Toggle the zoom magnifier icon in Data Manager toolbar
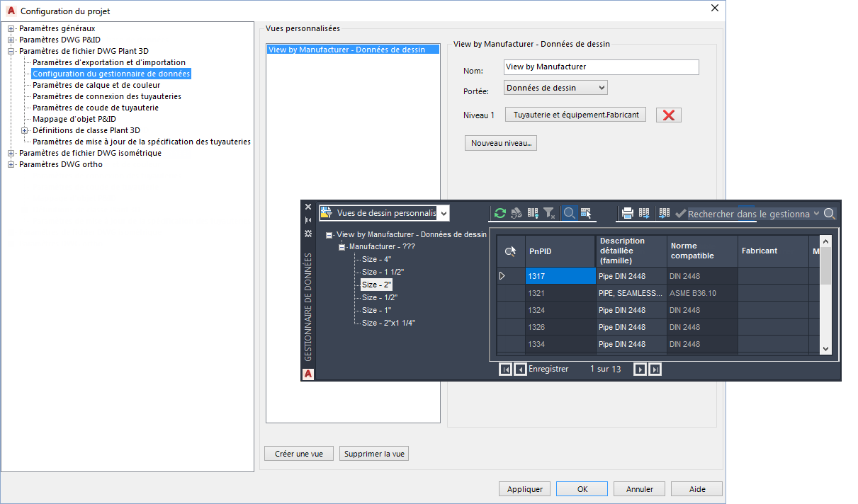Image resolution: width=858 pixels, height=504 pixels. (569, 213)
